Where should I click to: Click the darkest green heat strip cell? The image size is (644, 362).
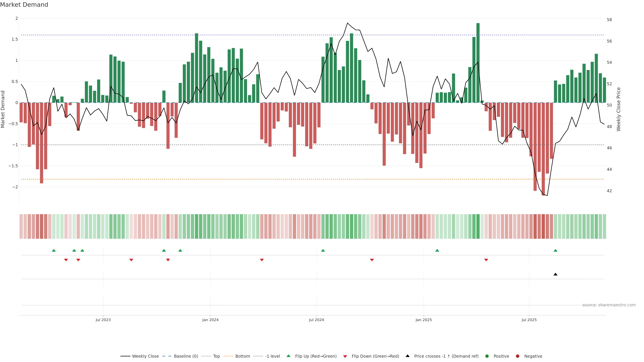(x=478, y=226)
